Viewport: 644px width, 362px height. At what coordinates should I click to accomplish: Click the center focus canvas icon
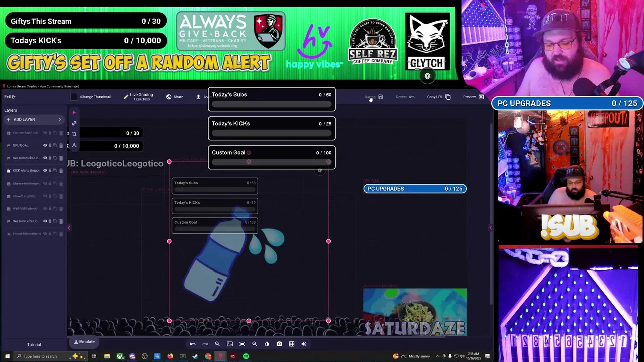pyautogui.click(x=242, y=344)
